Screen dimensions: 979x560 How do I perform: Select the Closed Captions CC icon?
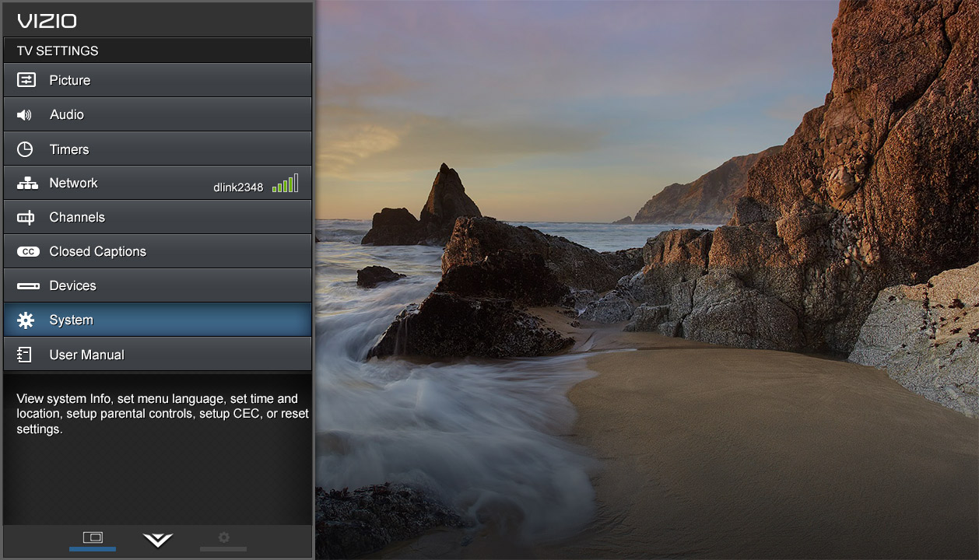[24, 250]
